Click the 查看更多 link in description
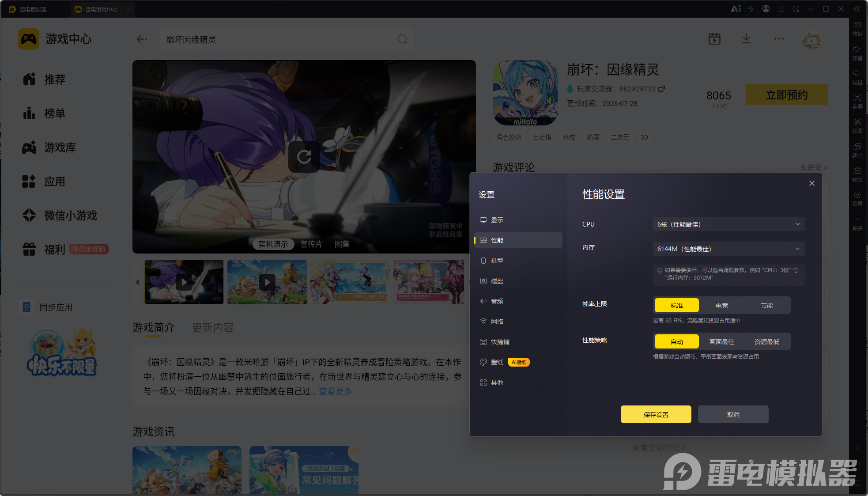This screenshot has width=868, height=496. tap(336, 391)
